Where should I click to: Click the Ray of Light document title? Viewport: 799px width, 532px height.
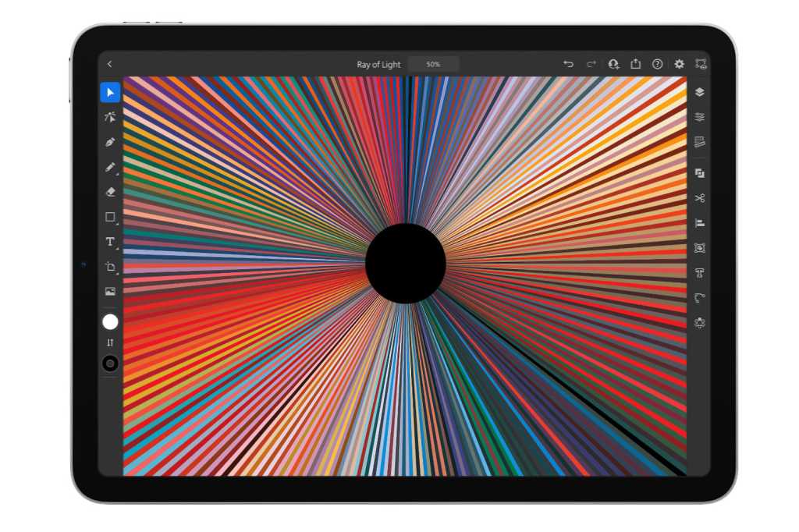(x=378, y=65)
